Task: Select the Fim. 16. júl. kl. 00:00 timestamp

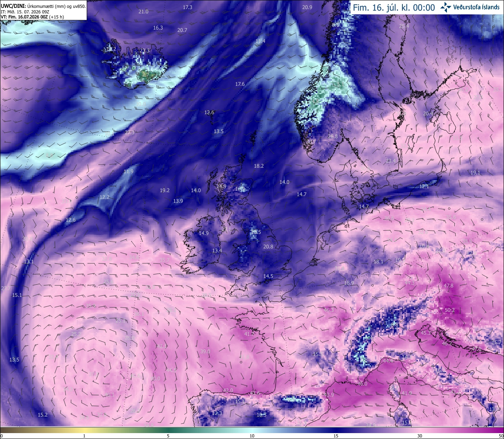Action: point(394,7)
